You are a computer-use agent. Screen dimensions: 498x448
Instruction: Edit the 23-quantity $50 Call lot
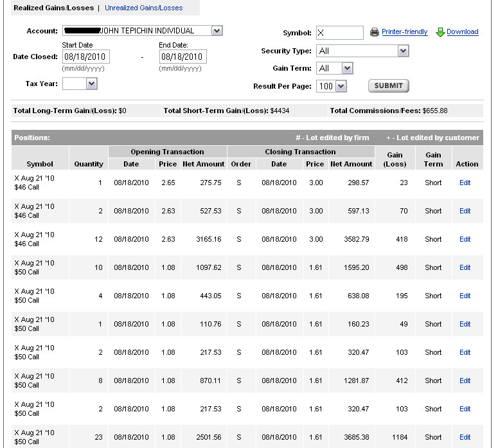465,437
